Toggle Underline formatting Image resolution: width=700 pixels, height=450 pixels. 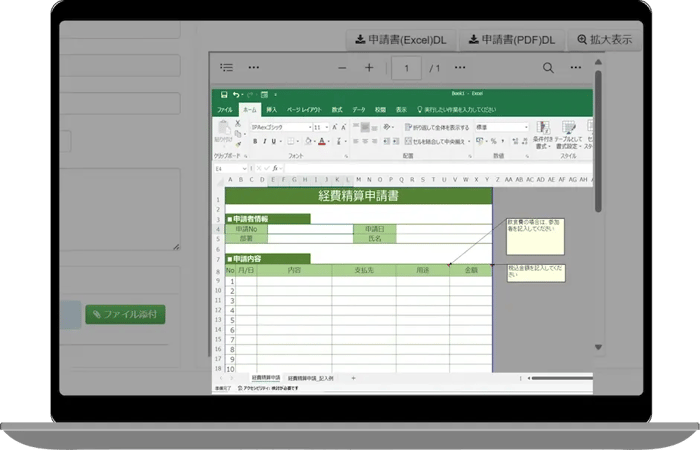274,142
